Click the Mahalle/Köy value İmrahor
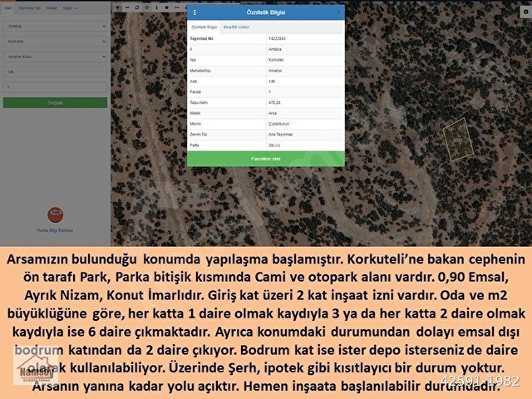This screenshot has height=399, width=532. [x=275, y=71]
